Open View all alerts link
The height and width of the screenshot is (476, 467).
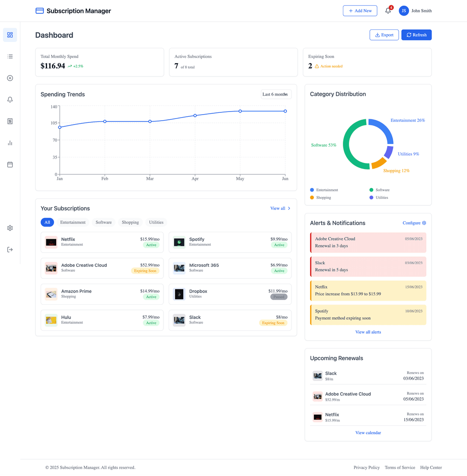tap(368, 332)
